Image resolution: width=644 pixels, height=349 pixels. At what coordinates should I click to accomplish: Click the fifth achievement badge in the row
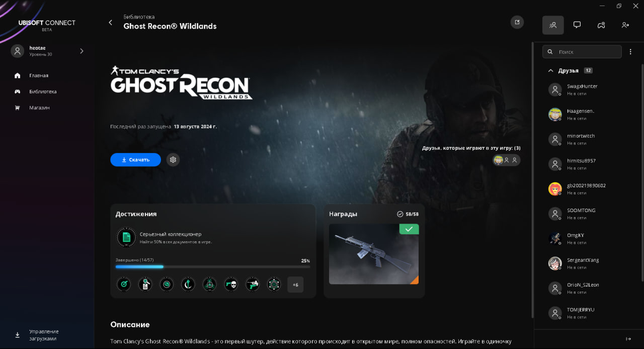tap(209, 285)
